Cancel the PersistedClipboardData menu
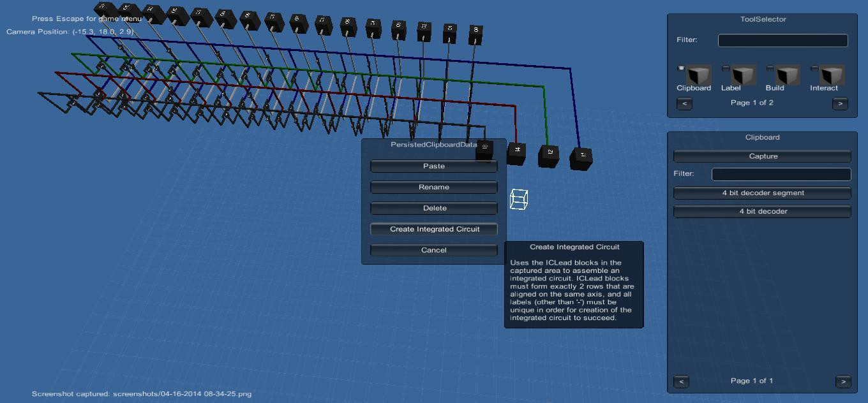Image resolution: width=868 pixels, height=403 pixels. click(x=434, y=250)
